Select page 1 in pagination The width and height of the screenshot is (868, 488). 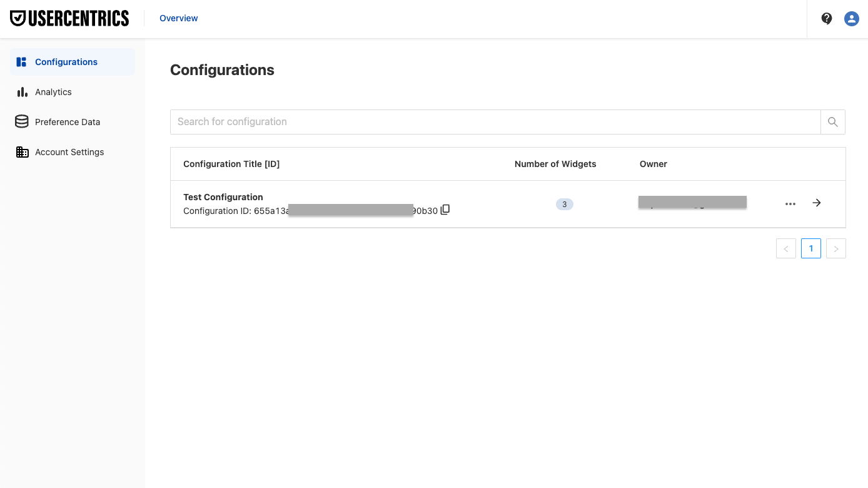(x=811, y=248)
